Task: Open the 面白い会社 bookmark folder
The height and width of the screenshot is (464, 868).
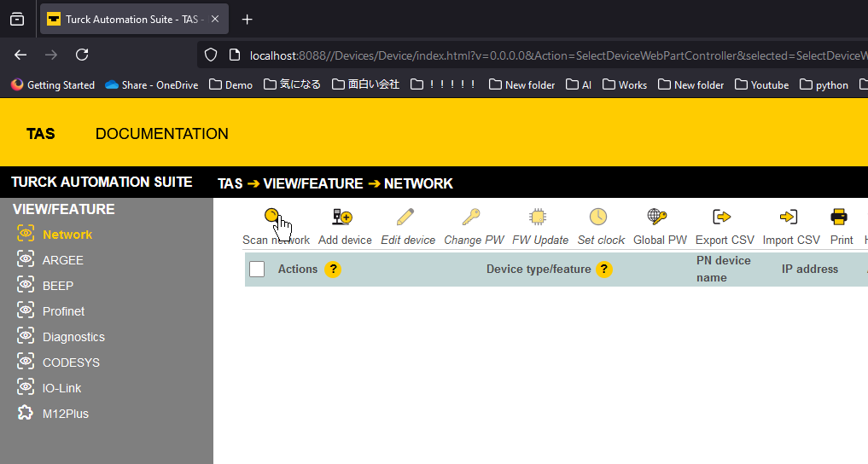Action: click(365, 84)
